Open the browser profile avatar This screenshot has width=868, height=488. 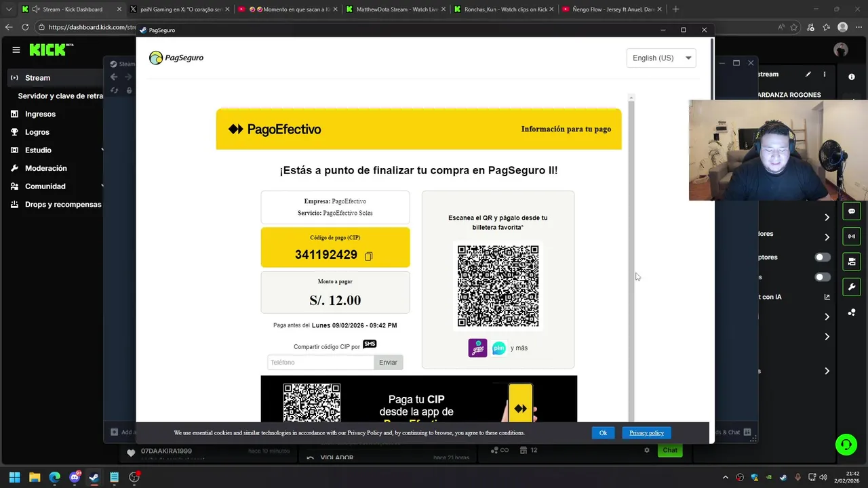(843, 27)
